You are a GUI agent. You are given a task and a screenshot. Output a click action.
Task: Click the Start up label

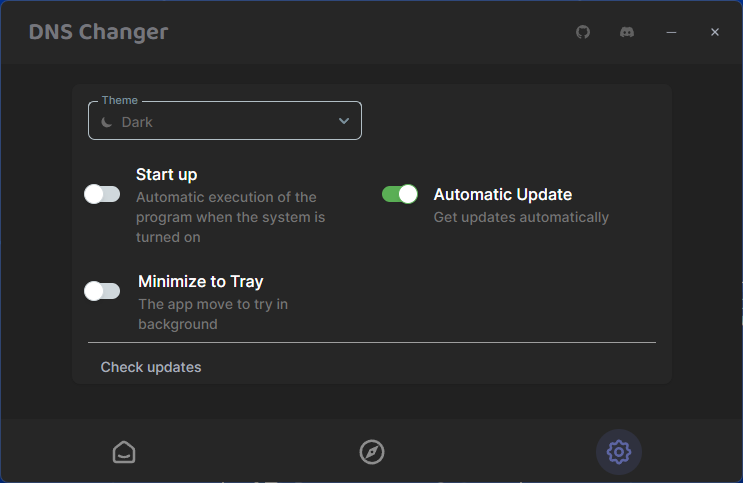pos(166,174)
